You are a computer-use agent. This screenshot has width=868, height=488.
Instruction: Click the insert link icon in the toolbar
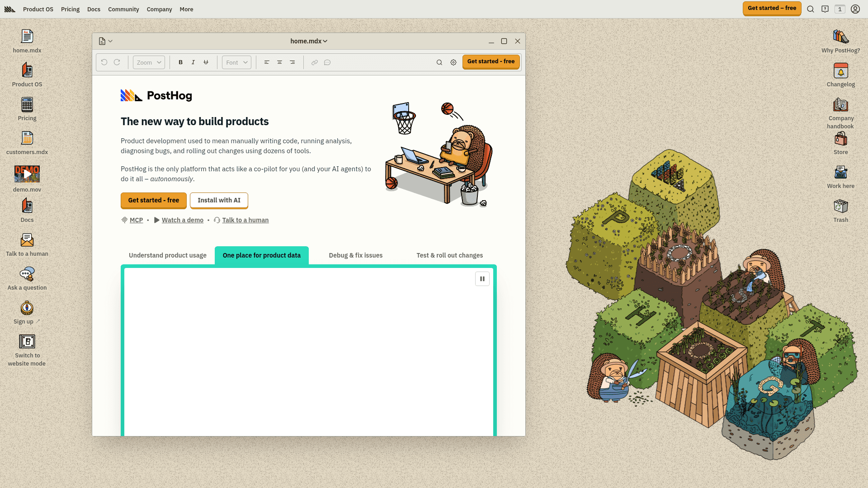tap(314, 62)
